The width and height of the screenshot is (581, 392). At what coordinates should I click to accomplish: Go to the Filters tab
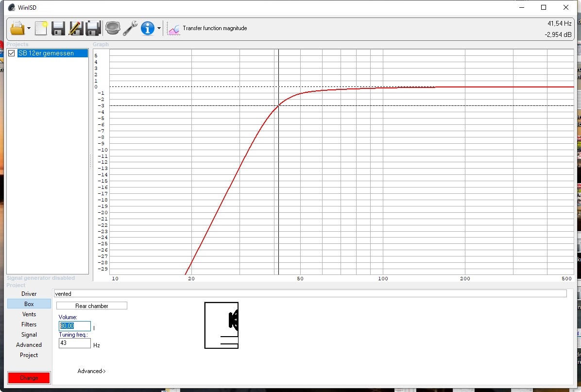29,324
